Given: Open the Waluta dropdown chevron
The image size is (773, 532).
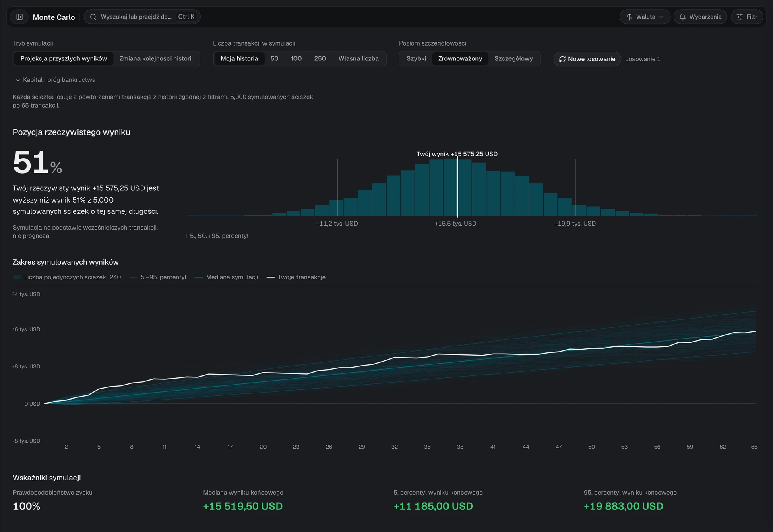Looking at the screenshot, I should [661, 17].
